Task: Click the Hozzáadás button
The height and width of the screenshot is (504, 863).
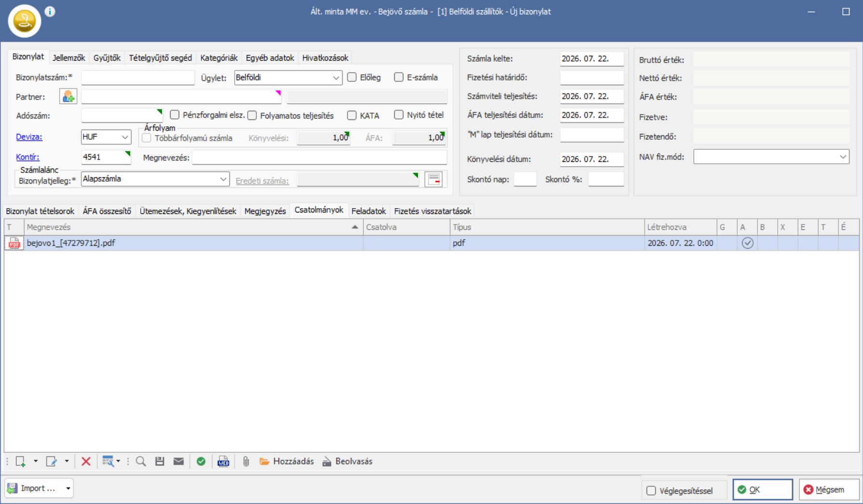Action: tap(286, 462)
